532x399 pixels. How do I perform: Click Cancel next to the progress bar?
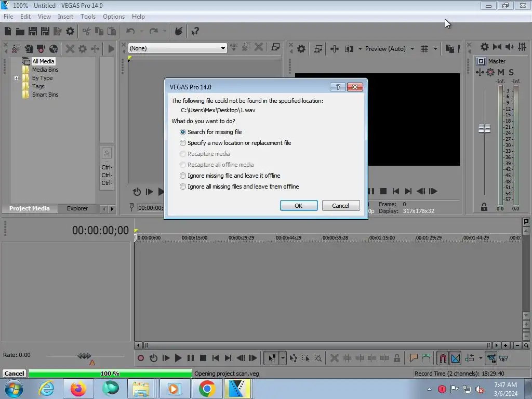(14, 374)
